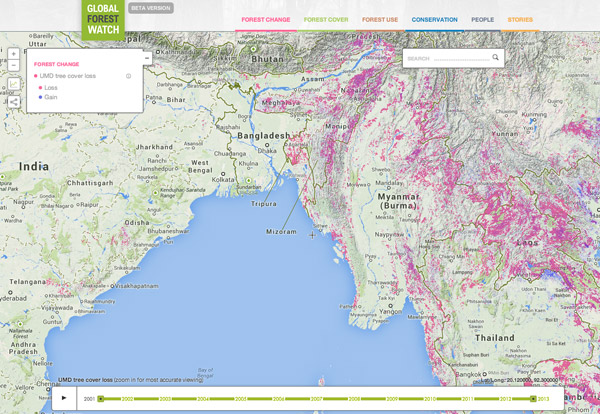The image size is (600, 414).
Task: Toggle the UMD tree cover loss layer
Action: tap(36, 76)
